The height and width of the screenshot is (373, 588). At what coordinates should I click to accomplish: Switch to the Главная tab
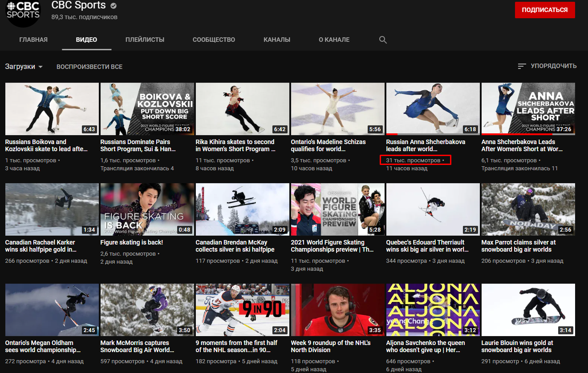tap(33, 40)
